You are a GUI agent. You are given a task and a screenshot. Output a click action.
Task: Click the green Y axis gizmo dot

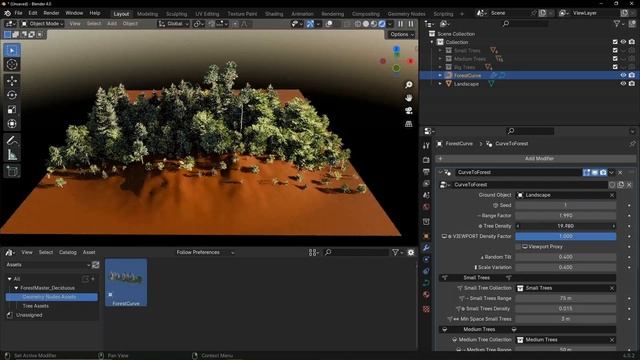tap(396, 68)
